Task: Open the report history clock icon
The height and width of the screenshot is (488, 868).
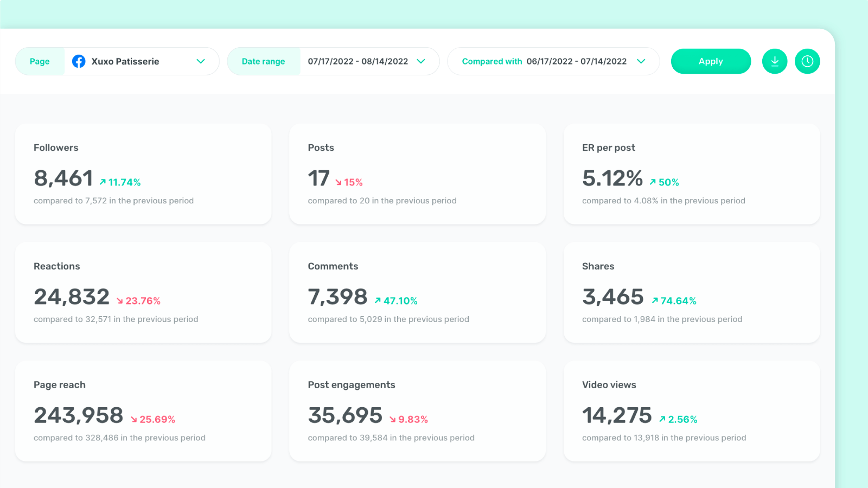Action: tap(807, 61)
